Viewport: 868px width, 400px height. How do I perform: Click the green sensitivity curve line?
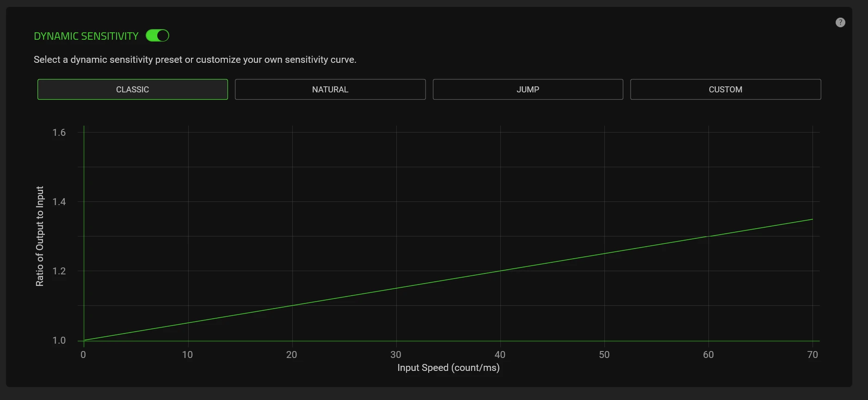(448, 280)
